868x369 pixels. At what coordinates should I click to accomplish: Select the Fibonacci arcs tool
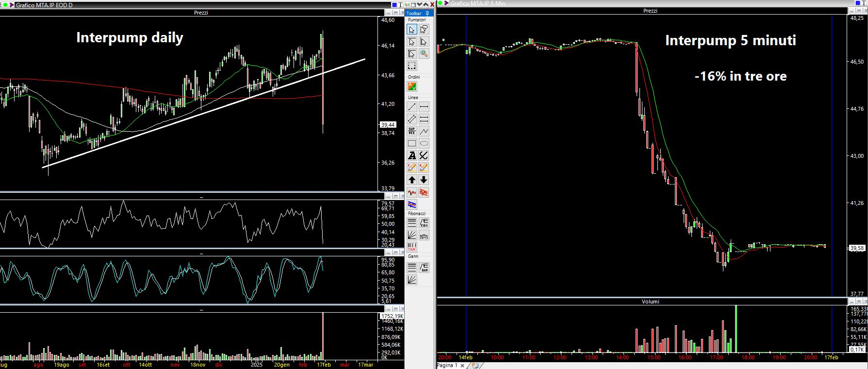pos(424,235)
